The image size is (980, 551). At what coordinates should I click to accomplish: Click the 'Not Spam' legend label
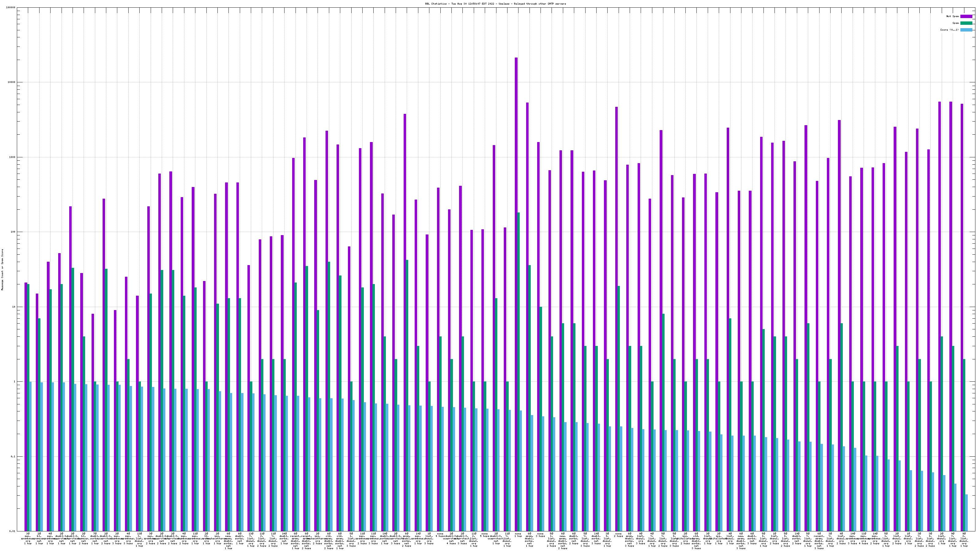coord(953,16)
